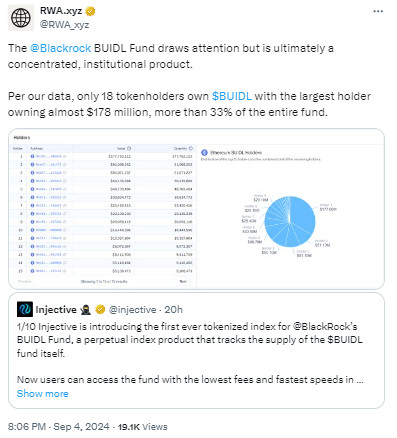The height and width of the screenshot is (438, 397).
Task: Click the 19.1K Views count
Action: click(143, 427)
